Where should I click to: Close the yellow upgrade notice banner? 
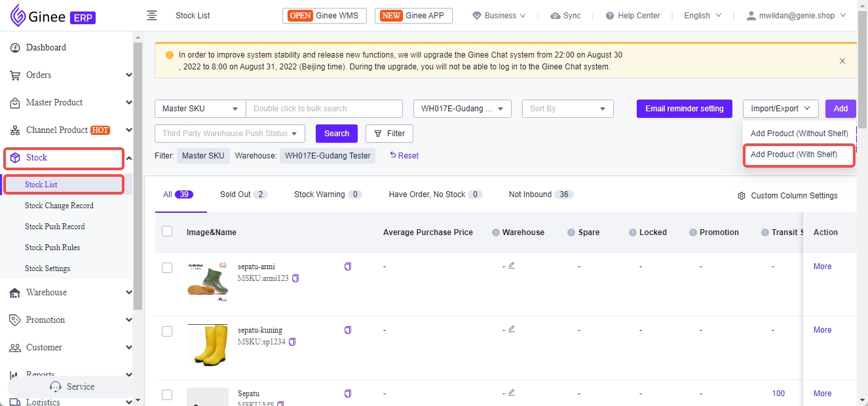click(x=842, y=61)
